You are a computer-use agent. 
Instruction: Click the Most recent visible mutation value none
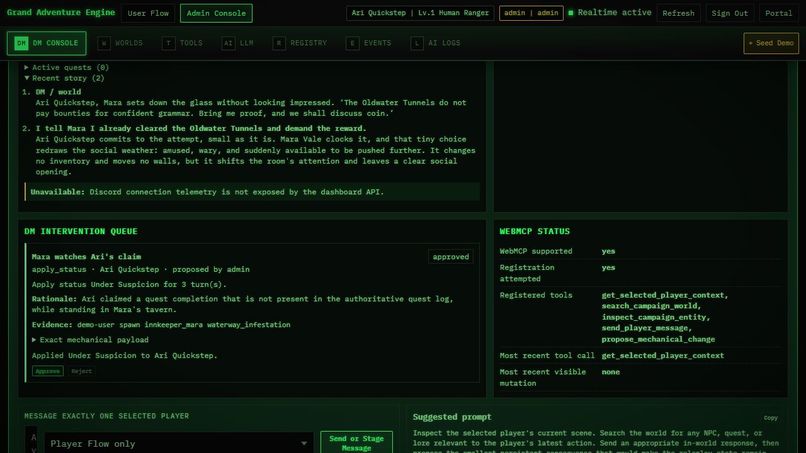[611, 372]
